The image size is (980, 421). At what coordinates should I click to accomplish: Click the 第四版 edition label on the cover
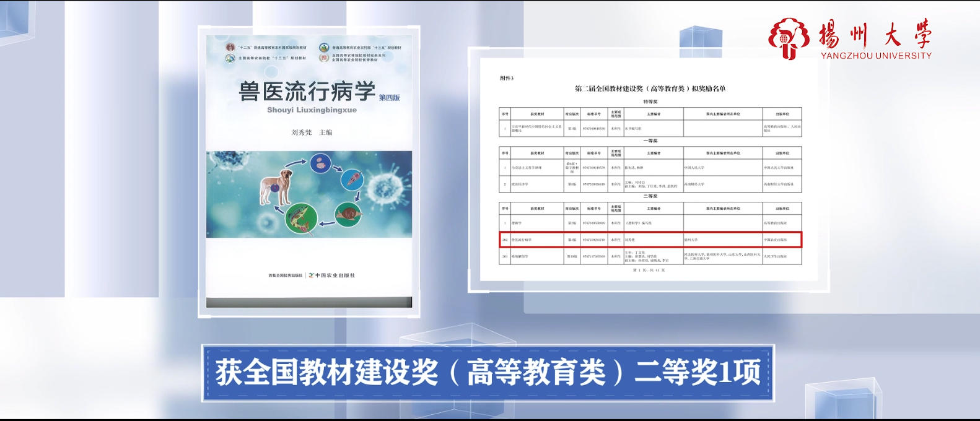click(x=390, y=98)
